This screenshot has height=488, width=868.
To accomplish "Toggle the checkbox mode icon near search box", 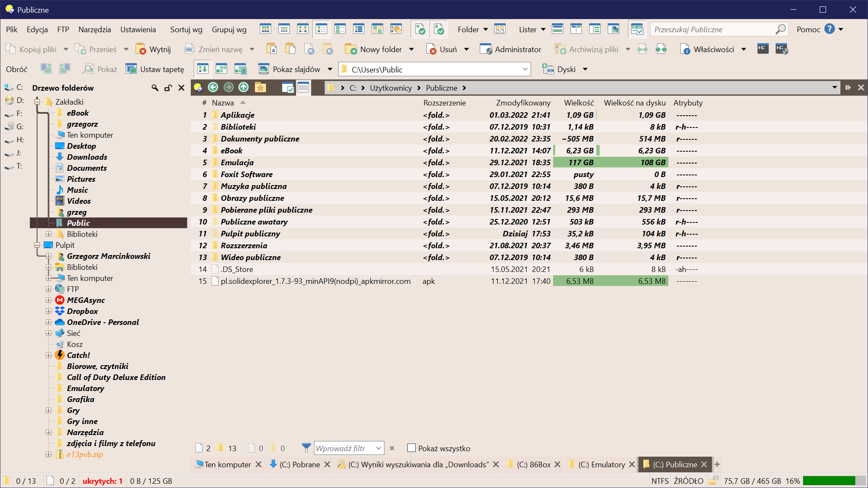I will (637, 29).
